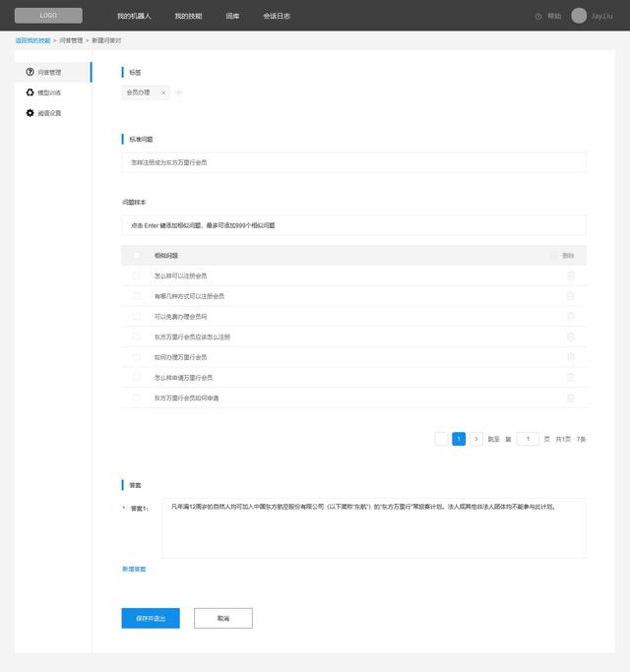The image size is (630, 672).
Task: Click the 新增答案 link
Action: point(134,569)
